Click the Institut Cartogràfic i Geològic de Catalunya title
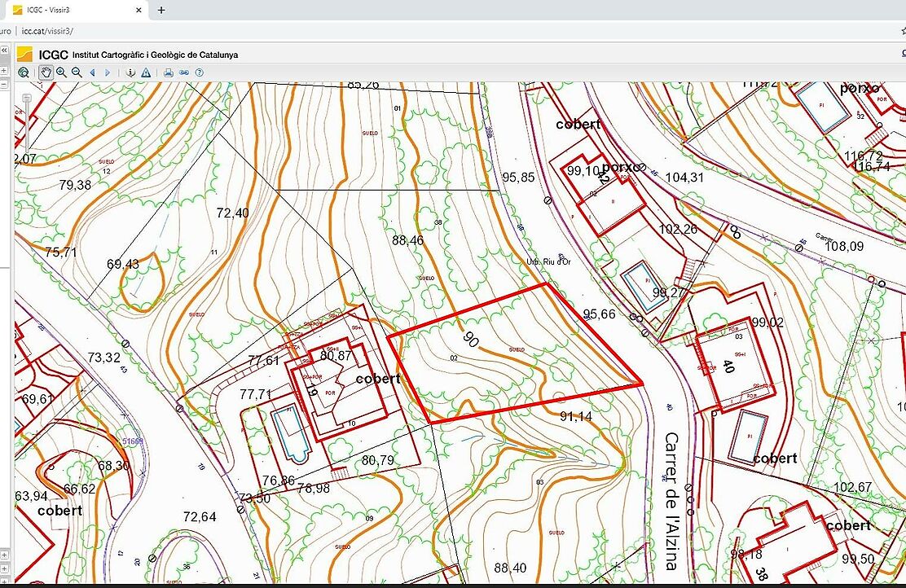The width and height of the screenshot is (906, 588). tap(155, 55)
